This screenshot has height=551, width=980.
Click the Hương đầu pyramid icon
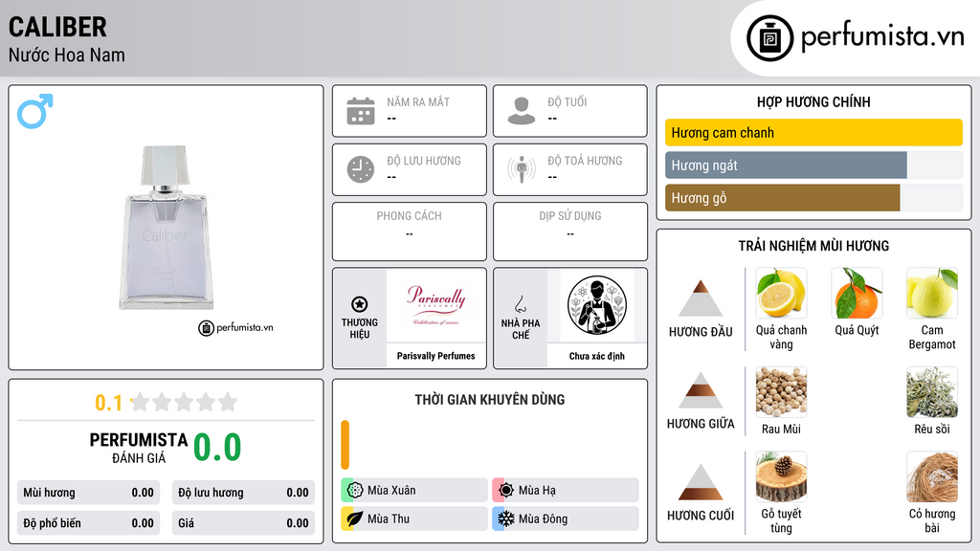pyautogui.click(x=701, y=298)
